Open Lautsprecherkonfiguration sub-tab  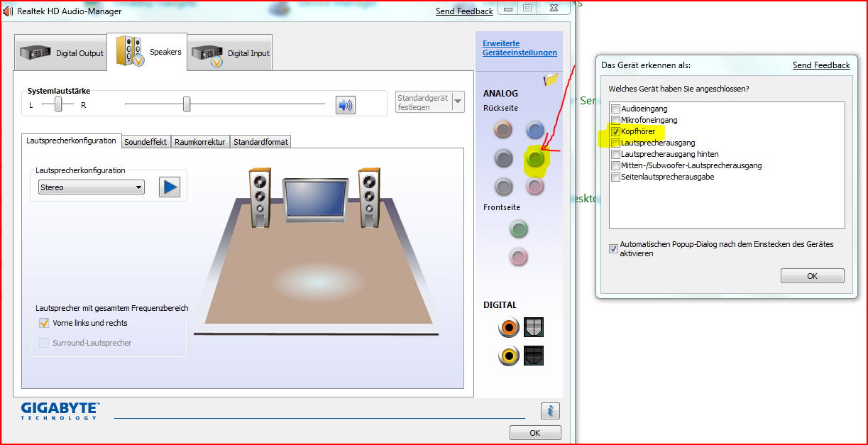(x=71, y=141)
